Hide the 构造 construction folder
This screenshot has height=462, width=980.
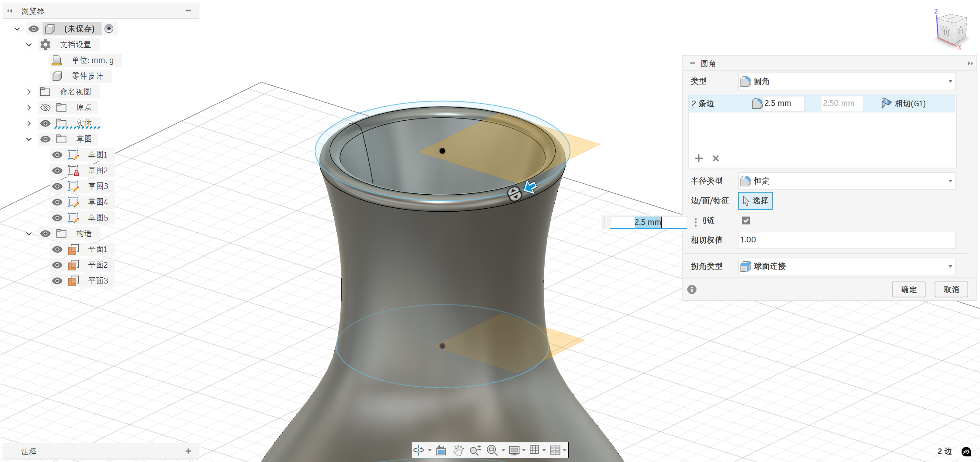click(45, 234)
